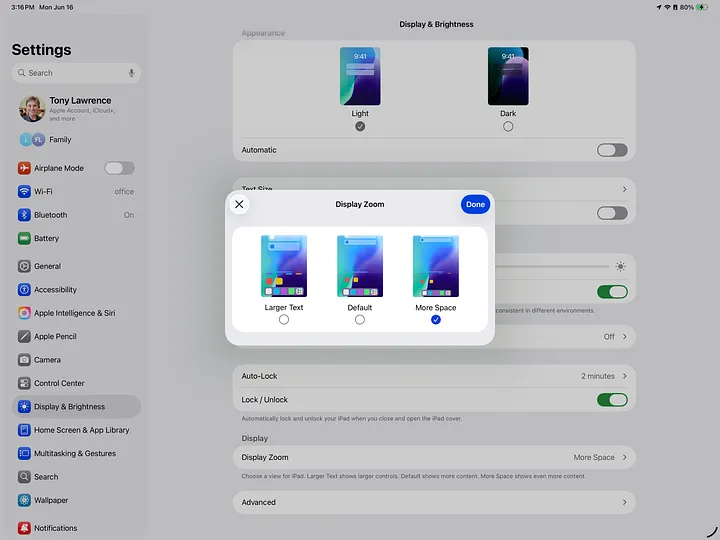Screen dimensions: 720x540
Task: Select the Battery icon in sidebar
Action: pos(24,239)
